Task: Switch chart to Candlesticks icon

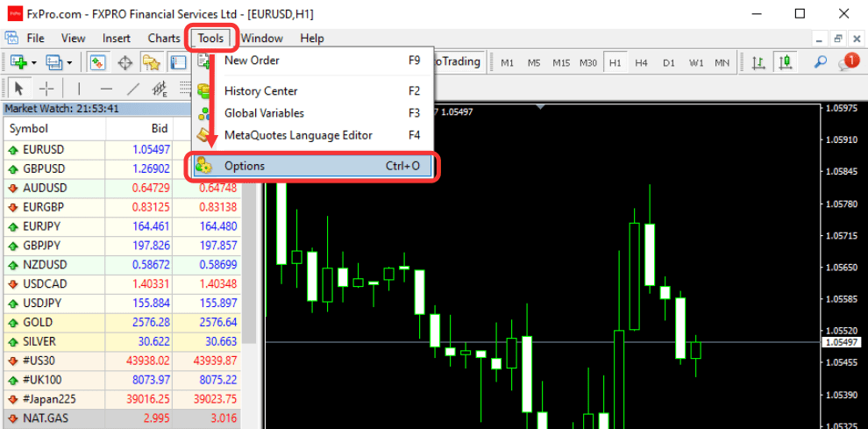Action: (x=785, y=62)
